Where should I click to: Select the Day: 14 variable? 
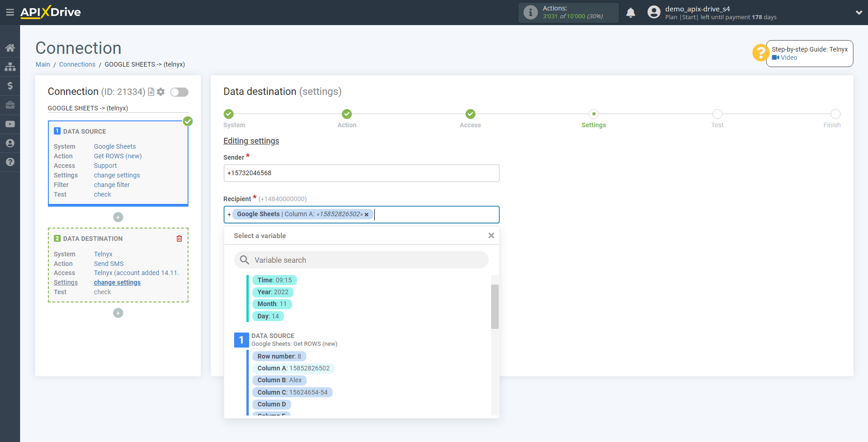pos(268,316)
